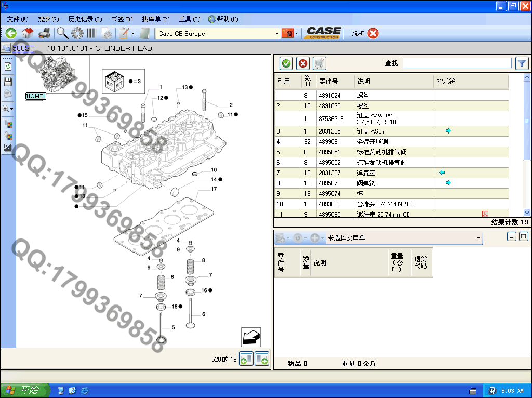The image size is (532, 398).
Task: Expand the 未选择挑库单 picklist dropdown
Action: (478, 238)
